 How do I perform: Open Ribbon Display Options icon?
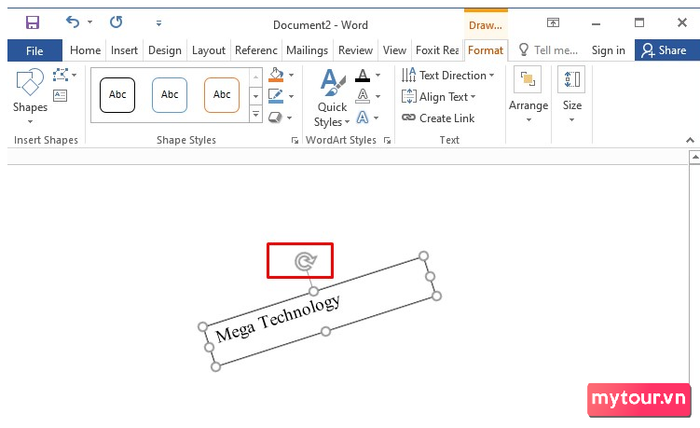pos(553,22)
